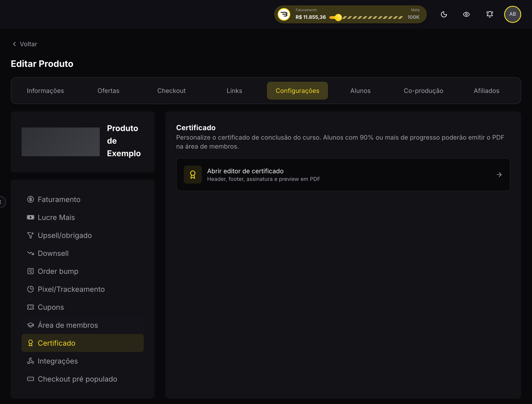This screenshot has height=404, width=532.
Task: Open the Links tab
Action: (x=234, y=91)
